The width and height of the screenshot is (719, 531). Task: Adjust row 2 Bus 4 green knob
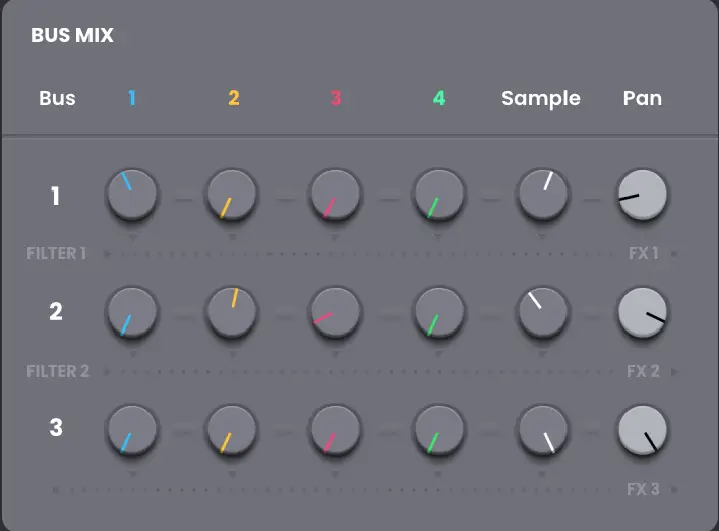439,312
